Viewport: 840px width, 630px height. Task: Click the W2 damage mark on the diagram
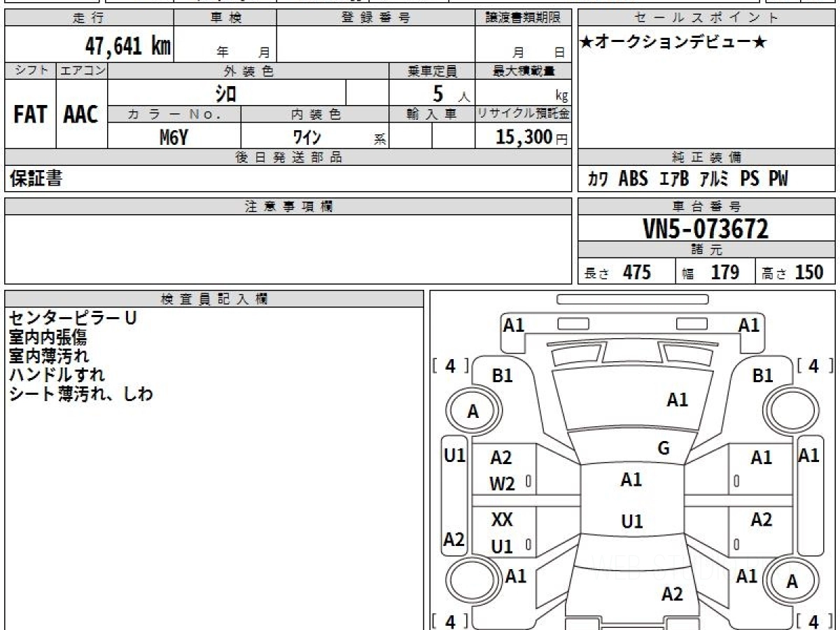(503, 483)
